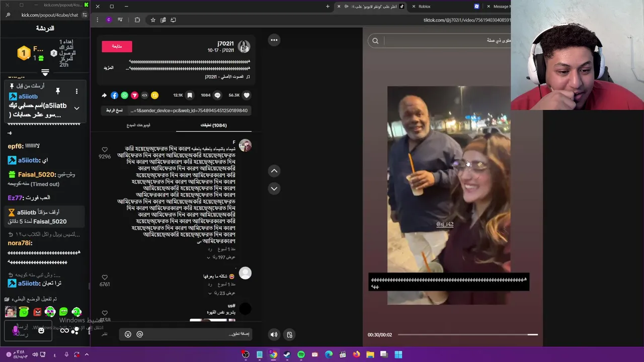Image resolution: width=644 pixels, height=362 pixels.
Task: Expand the video caption with المزيد
Action: (109, 67)
